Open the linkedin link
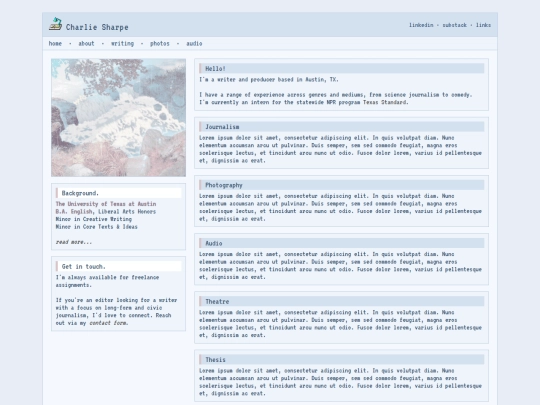This screenshot has height=405, width=540. (421, 25)
